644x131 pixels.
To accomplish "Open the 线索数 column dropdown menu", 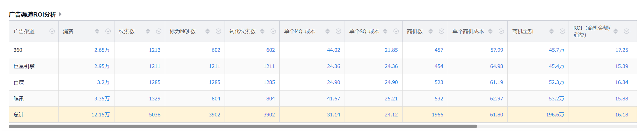I will tap(159, 31).
